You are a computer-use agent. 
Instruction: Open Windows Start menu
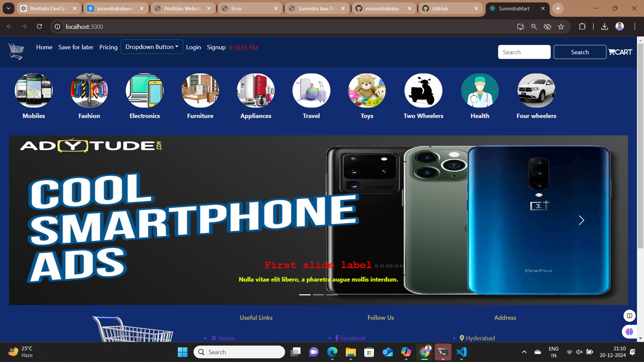pyautogui.click(x=182, y=352)
